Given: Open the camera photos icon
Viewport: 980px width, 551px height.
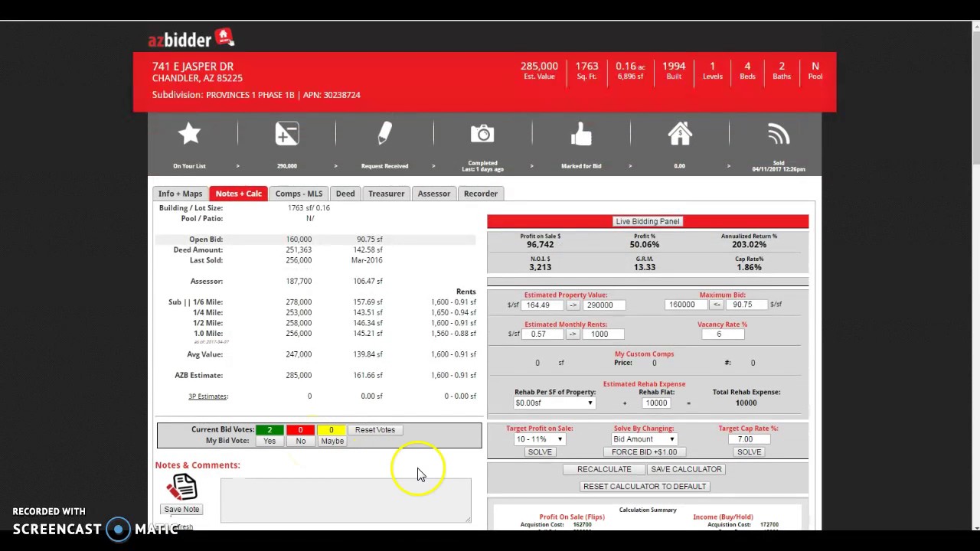Looking at the screenshot, I should 482,135.
